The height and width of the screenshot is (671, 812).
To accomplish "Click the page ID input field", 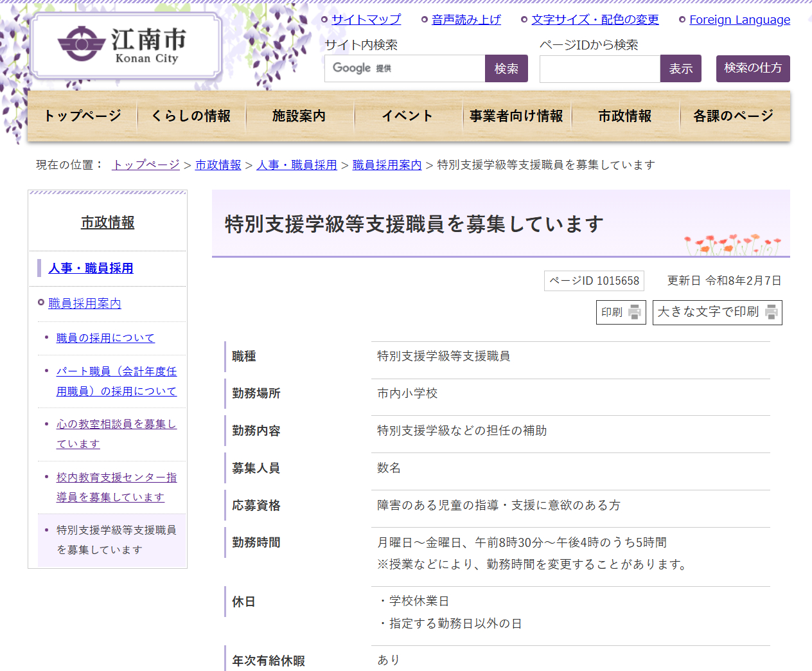I will tap(599, 69).
